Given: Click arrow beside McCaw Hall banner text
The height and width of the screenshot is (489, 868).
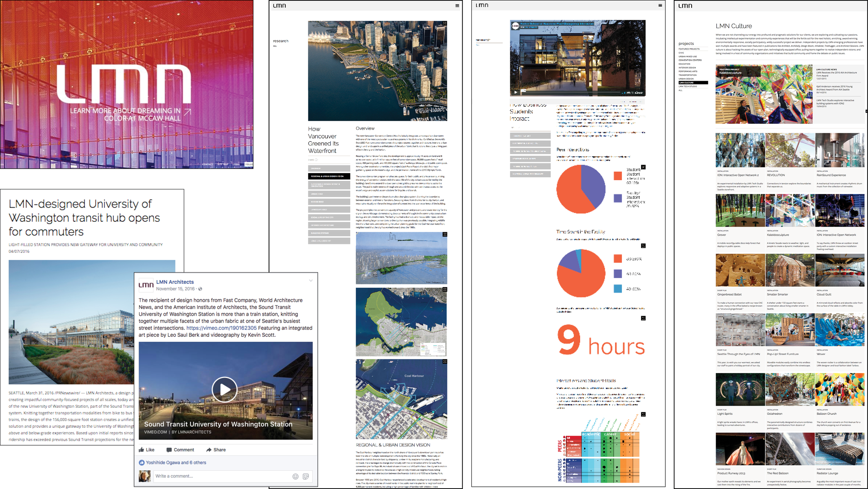Looking at the screenshot, I should pos(187,112).
